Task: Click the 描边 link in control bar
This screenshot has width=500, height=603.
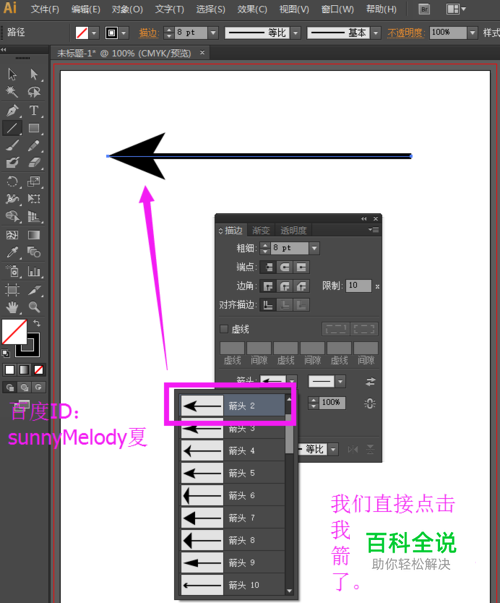Action: tap(148, 33)
